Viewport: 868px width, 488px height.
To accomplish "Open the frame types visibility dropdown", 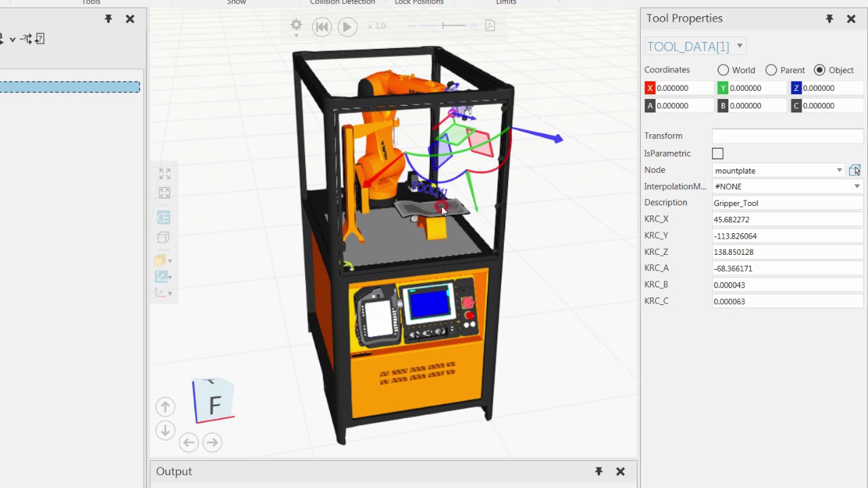I will pos(163,277).
